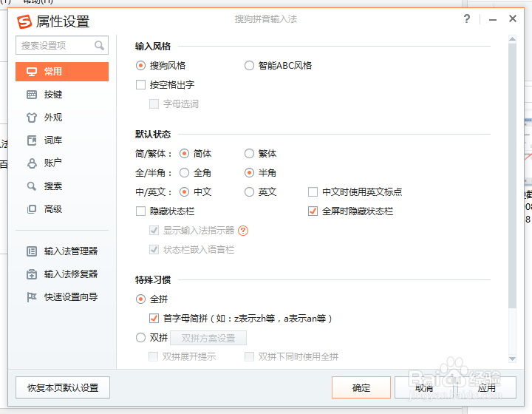Click the user icon beside 账户
The image size is (532, 414).
pyautogui.click(x=32, y=163)
